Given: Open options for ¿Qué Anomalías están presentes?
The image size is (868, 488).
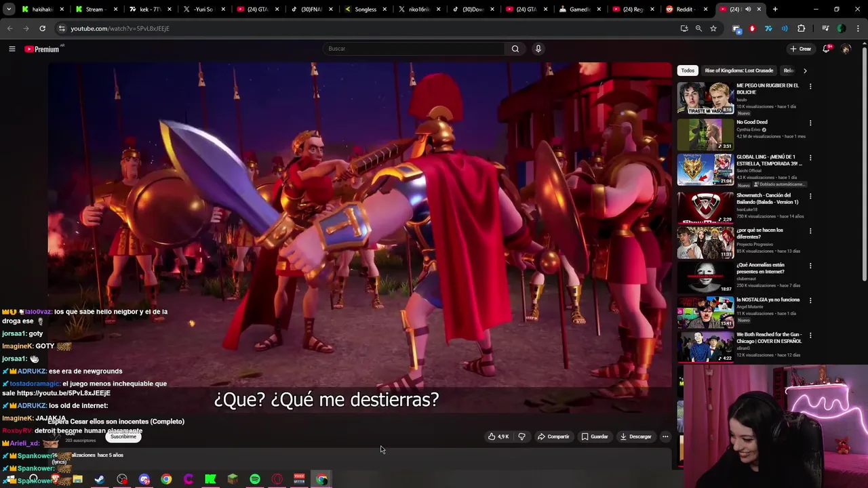Looking at the screenshot, I should [810, 266].
